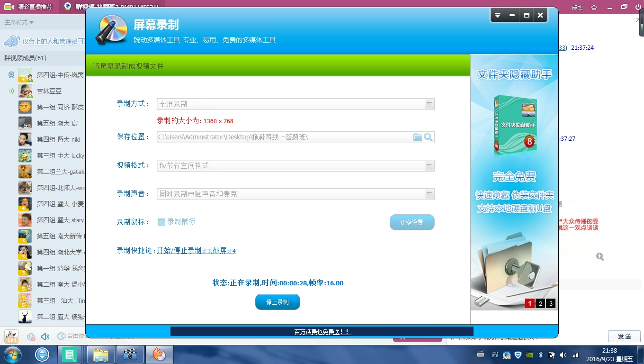Expand the 录制声音 dropdown

coord(296,194)
